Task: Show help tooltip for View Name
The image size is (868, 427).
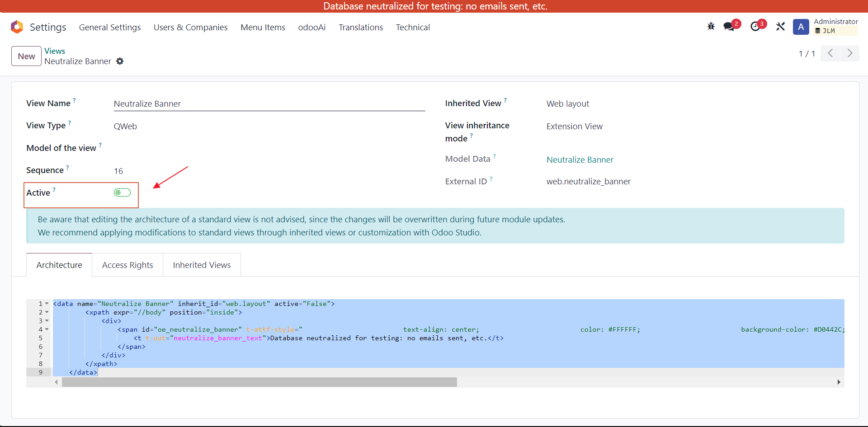Action: [x=75, y=100]
